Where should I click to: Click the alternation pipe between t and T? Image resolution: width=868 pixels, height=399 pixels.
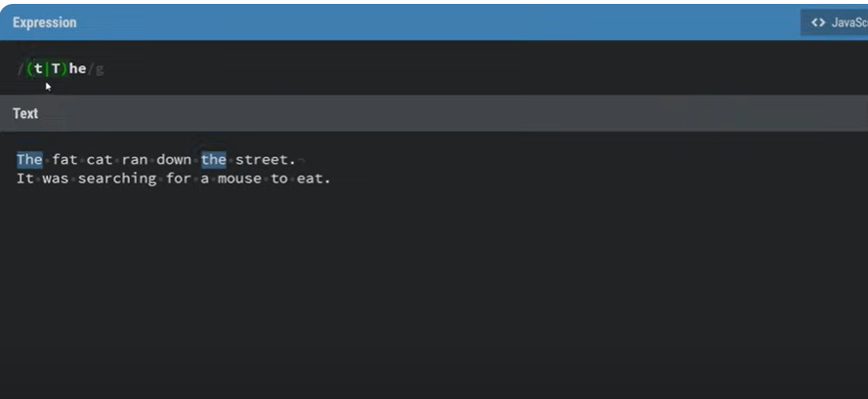point(47,68)
